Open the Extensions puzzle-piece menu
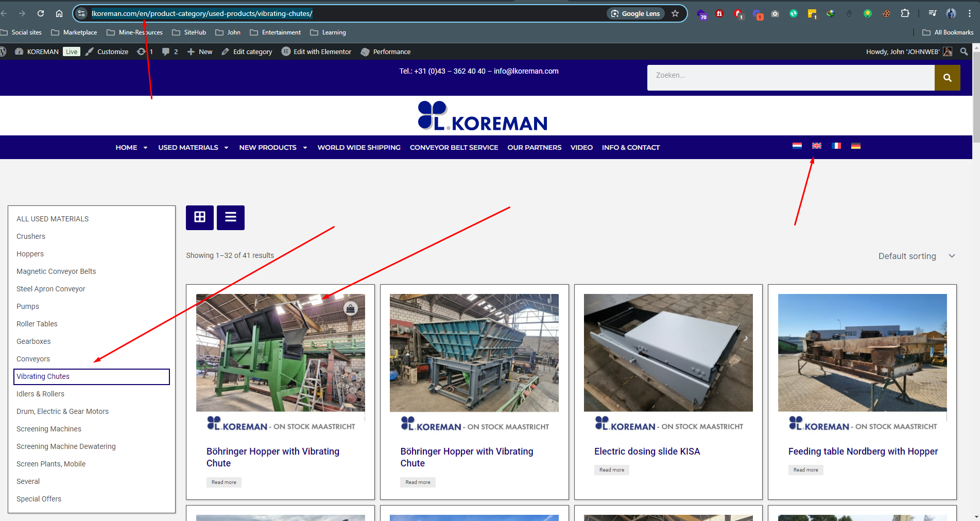This screenshot has height=521, width=980. [x=905, y=13]
